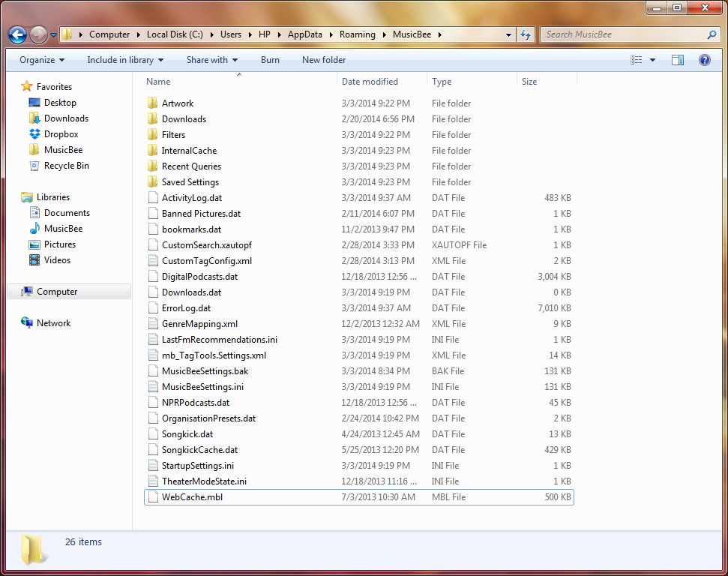Click the change view icon
Viewport: 728px width, 576px height.
[x=636, y=60]
